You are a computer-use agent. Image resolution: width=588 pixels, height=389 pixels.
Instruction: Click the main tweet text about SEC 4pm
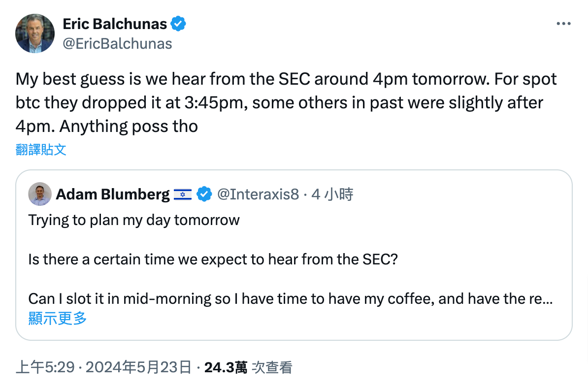[x=286, y=102]
